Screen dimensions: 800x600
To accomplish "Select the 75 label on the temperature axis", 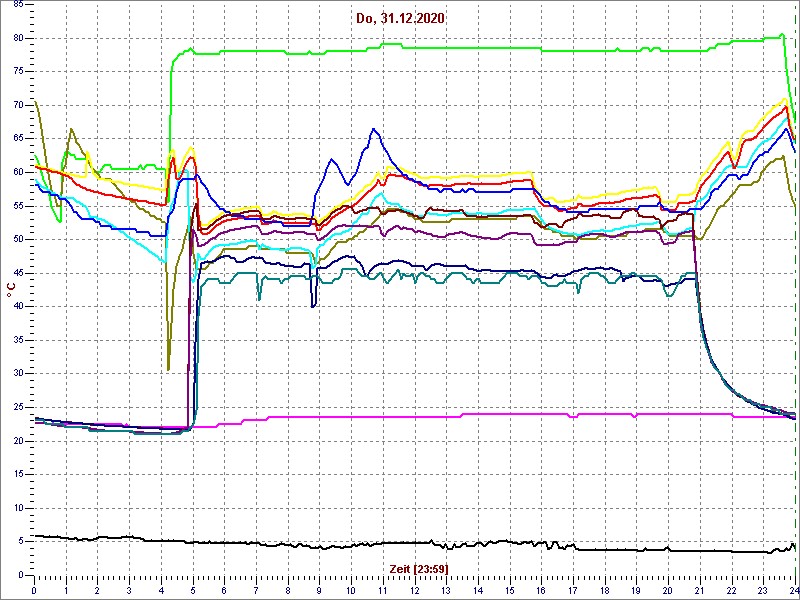I will coord(17,72).
